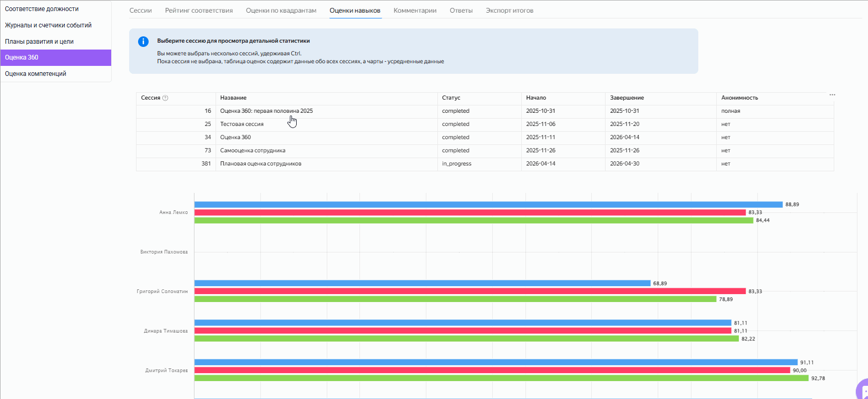The width and height of the screenshot is (868, 399).
Task: Open the chat widget at the bottom right
Action: coord(863,391)
